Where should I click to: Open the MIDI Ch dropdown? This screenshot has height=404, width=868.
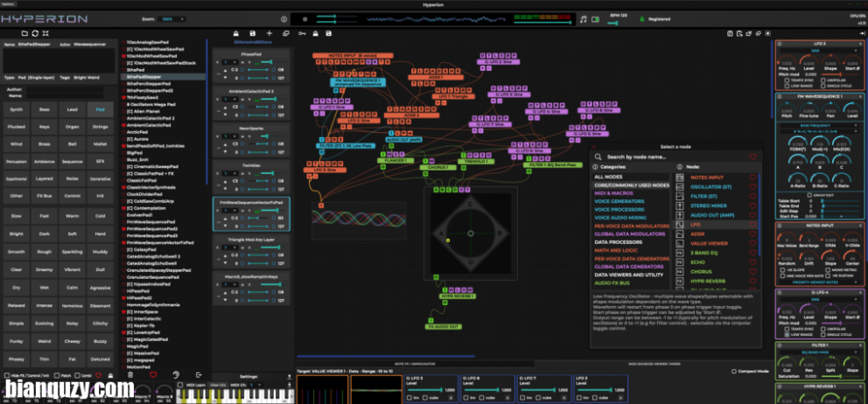click(x=255, y=385)
